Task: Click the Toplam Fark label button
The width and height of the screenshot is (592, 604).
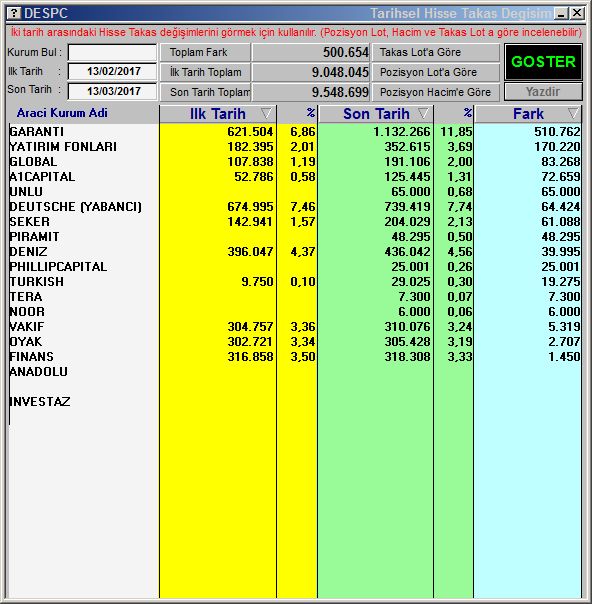Action: tap(205, 52)
